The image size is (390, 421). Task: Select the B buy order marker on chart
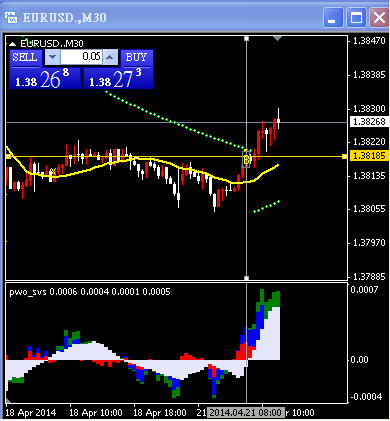point(246,160)
